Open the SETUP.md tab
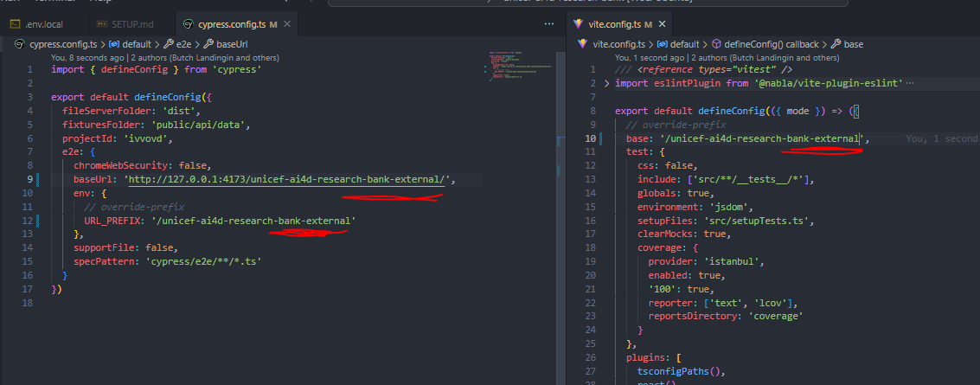 130,24
